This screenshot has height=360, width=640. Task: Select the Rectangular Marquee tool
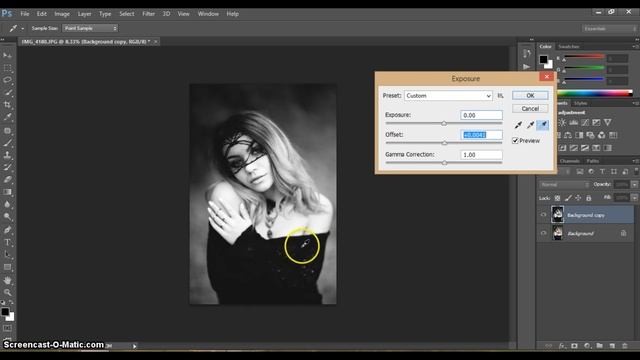point(7,68)
